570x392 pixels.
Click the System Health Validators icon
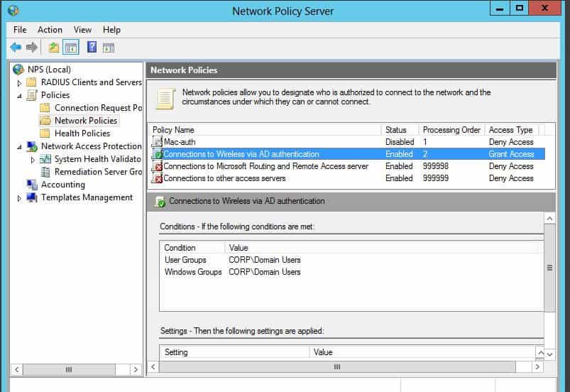[45, 159]
